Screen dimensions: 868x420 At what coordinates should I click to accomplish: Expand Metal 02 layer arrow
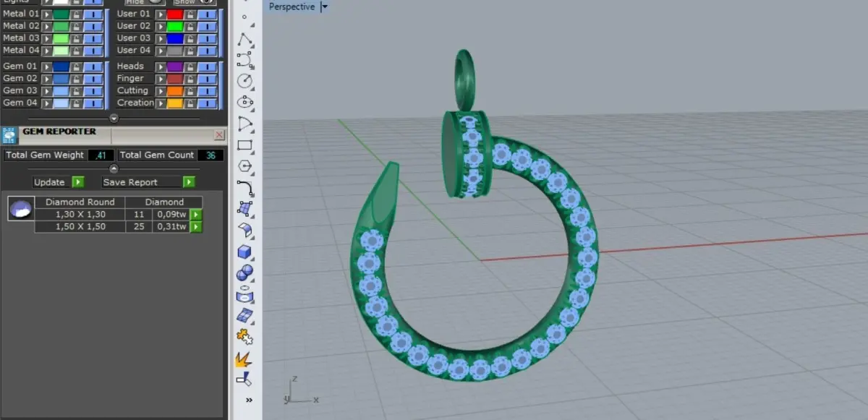coord(46,26)
